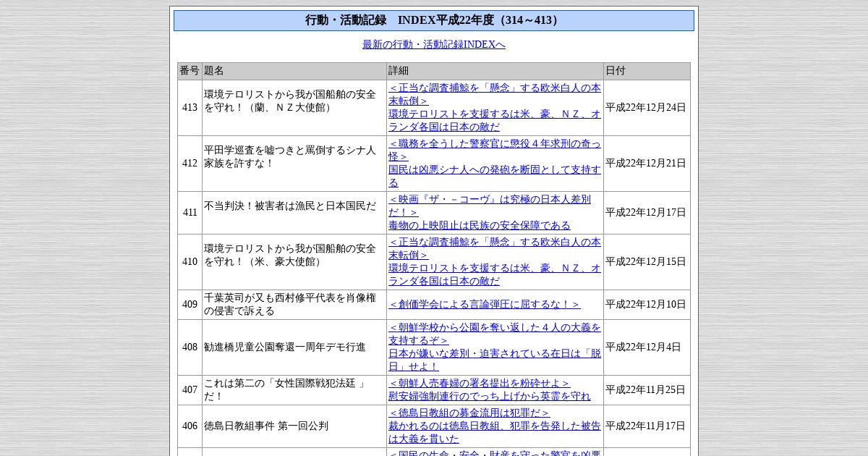This screenshot has width=868, height=456.
Task: Select number cell 411
Action: [190, 213]
